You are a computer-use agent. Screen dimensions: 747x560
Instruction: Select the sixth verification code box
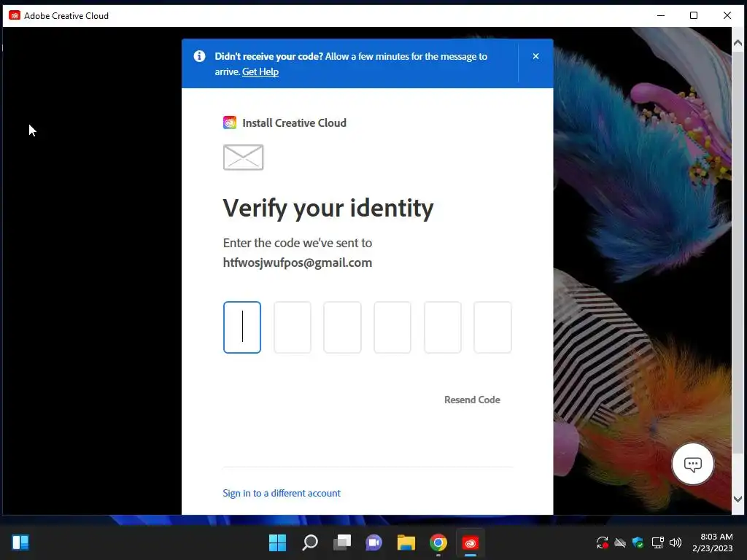click(x=492, y=327)
